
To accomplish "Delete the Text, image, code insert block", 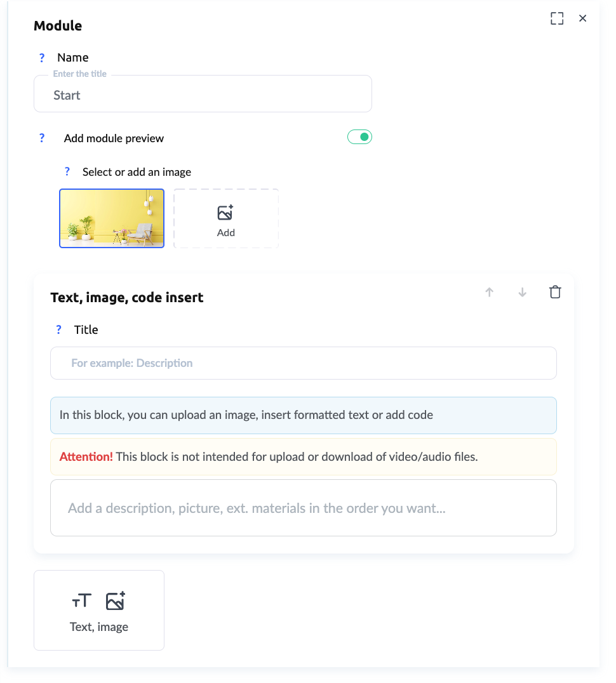I will pyautogui.click(x=555, y=292).
